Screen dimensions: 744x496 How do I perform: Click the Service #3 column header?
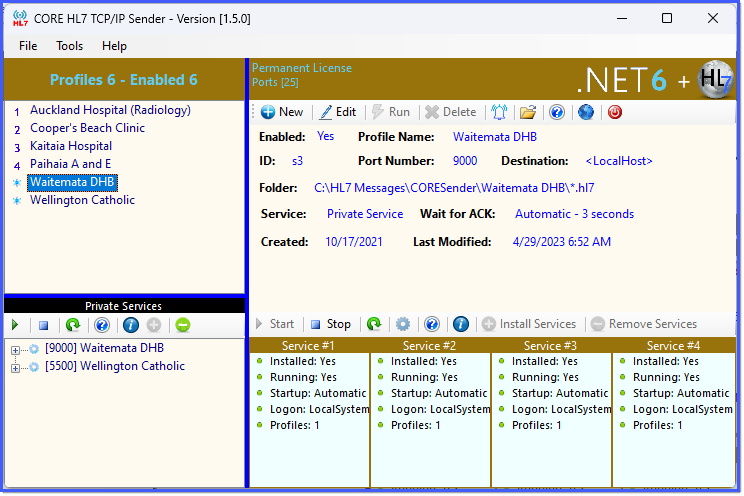click(550, 346)
